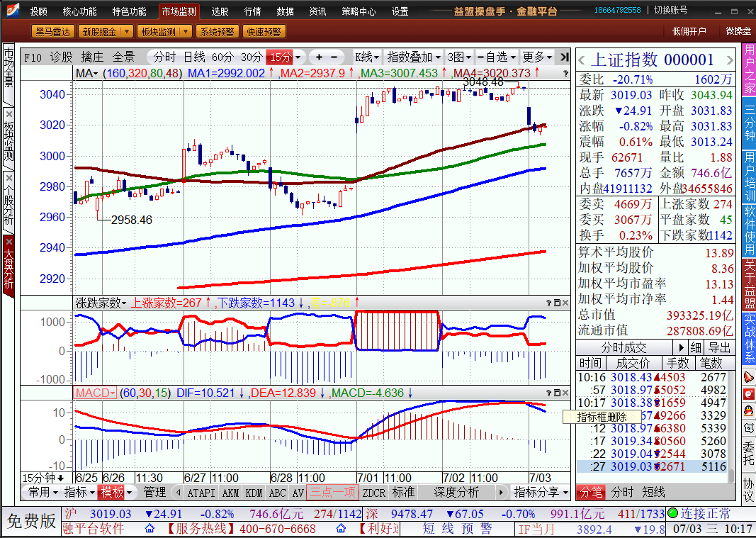Click the 细 detail button
Image resolution: width=756 pixels, height=538 pixels.
(x=696, y=347)
